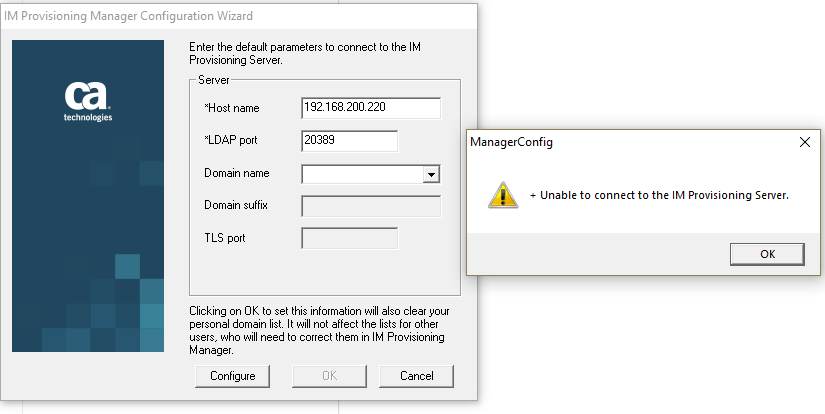Click the ManagerConfig dialog title bar

pos(631,142)
